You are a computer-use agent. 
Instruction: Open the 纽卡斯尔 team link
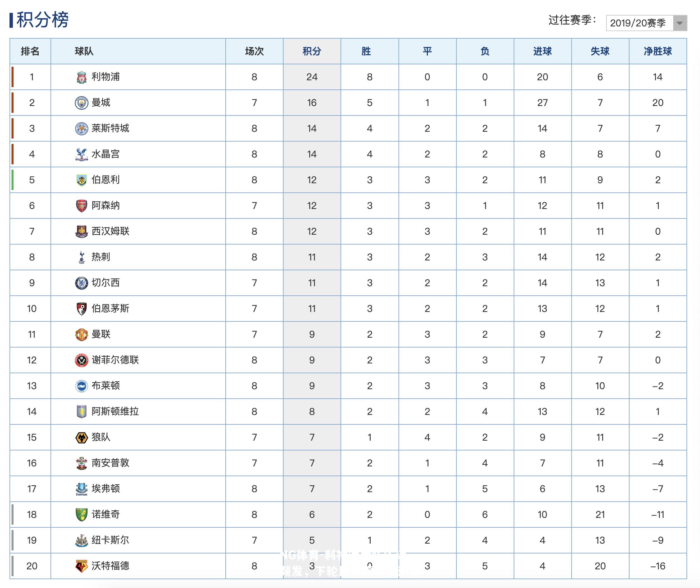click(110, 541)
